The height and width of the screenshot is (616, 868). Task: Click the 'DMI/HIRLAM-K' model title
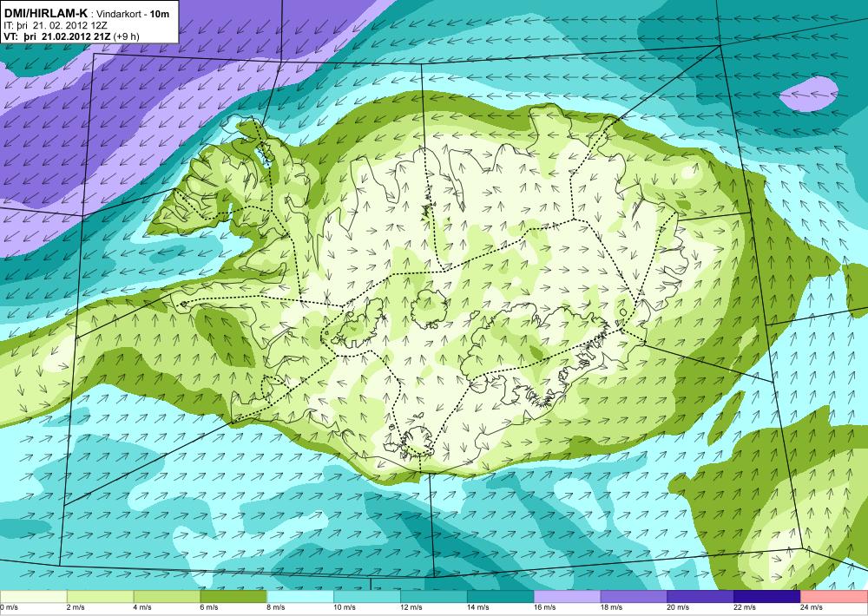tap(46, 13)
